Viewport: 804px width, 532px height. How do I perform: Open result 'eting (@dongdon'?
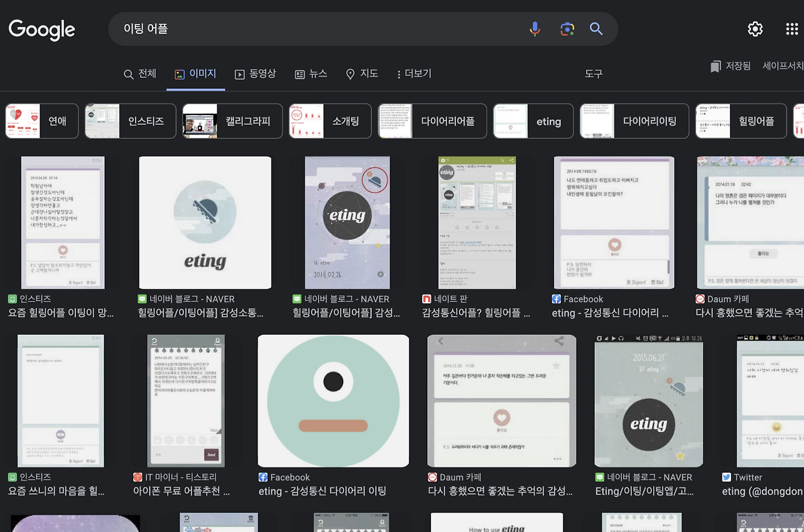point(763,491)
